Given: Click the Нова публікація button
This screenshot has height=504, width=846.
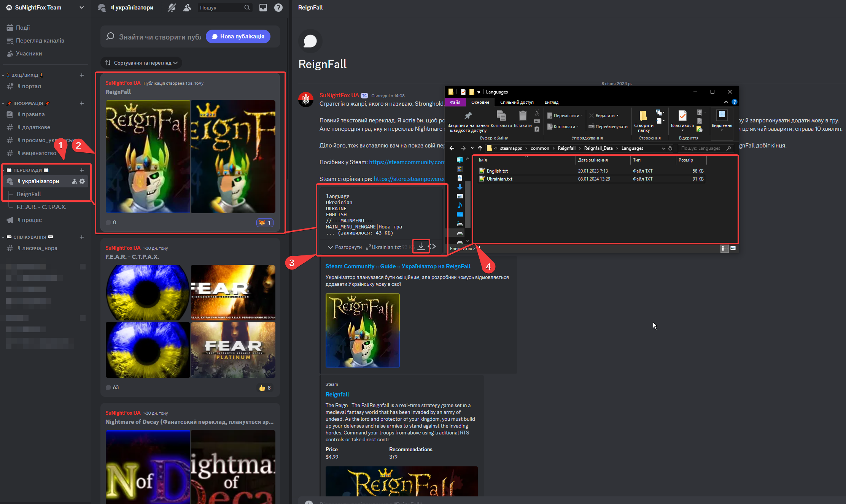Looking at the screenshot, I should coord(238,36).
